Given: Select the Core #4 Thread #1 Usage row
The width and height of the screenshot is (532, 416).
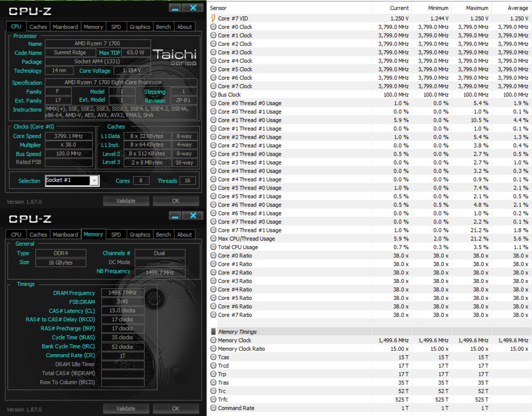Looking at the screenshot, I should point(370,179).
